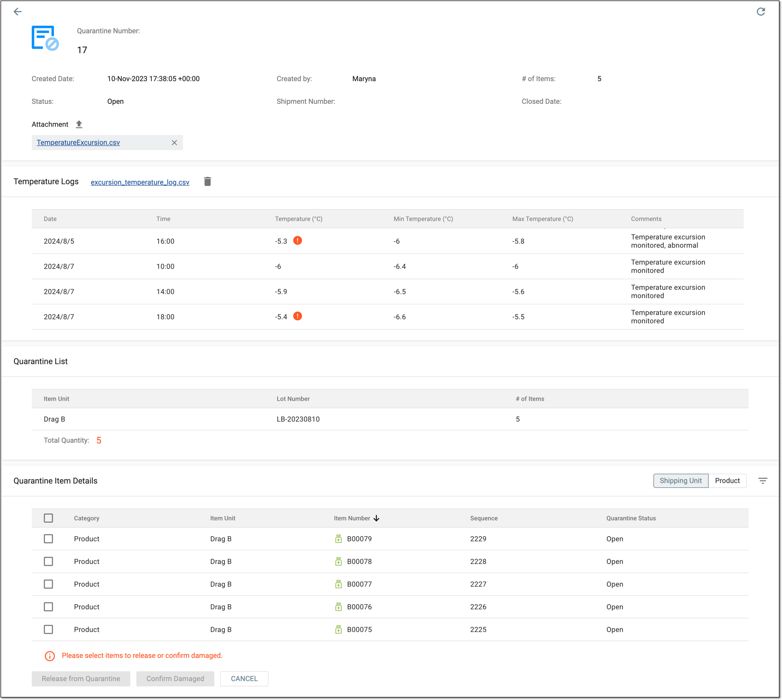The width and height of the screenshot is (782, 700).
Task: Click the alert icon next to -5.4 temperature
Action: point(297,316)
